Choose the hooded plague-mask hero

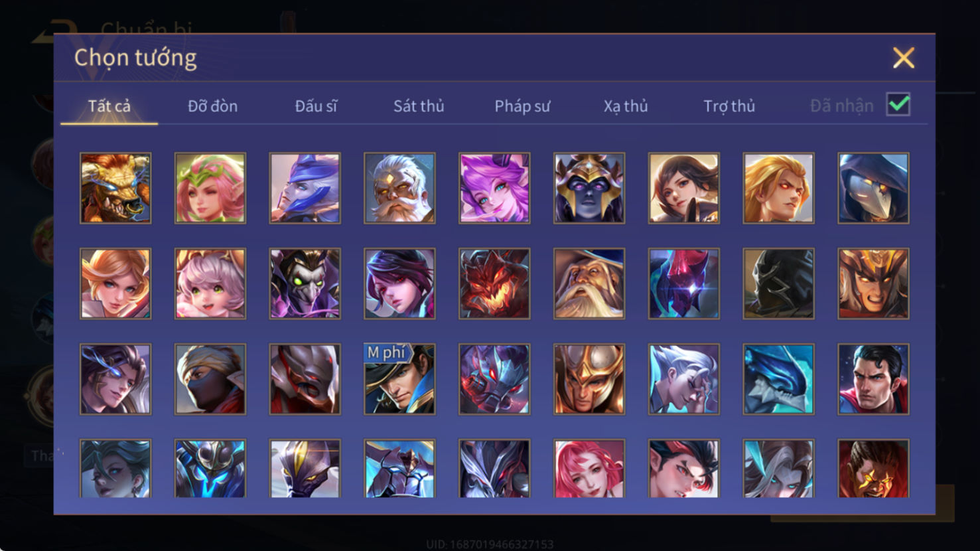[873, 188]
